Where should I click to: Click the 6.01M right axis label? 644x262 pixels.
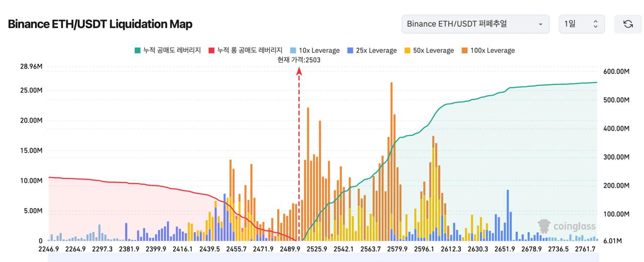[612, 241]
